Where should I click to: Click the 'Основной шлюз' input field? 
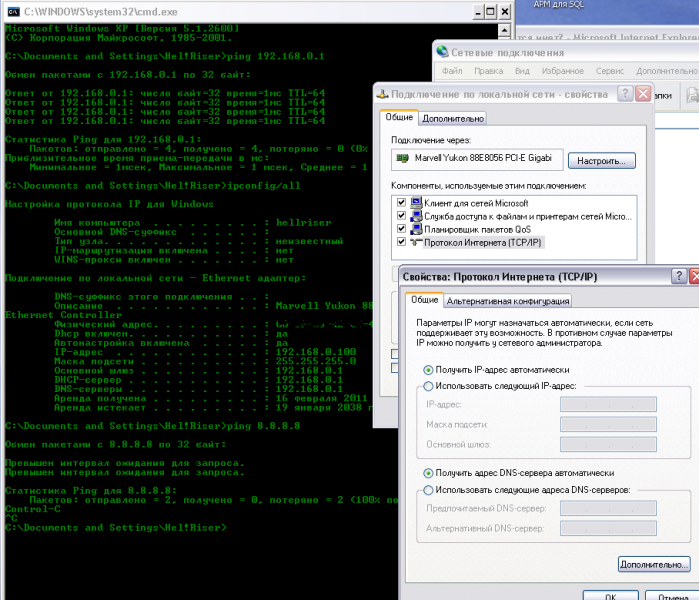[x=608, y=444]
